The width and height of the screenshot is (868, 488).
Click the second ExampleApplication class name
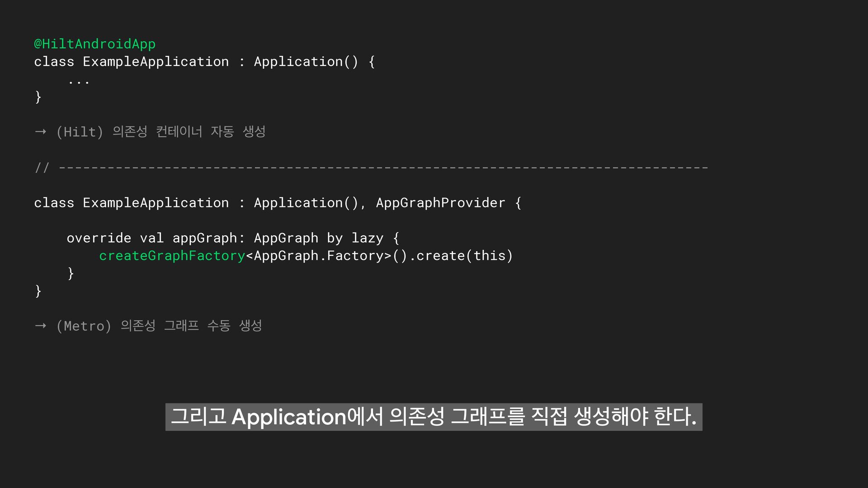pyautogui.click(x=156, y=203)
